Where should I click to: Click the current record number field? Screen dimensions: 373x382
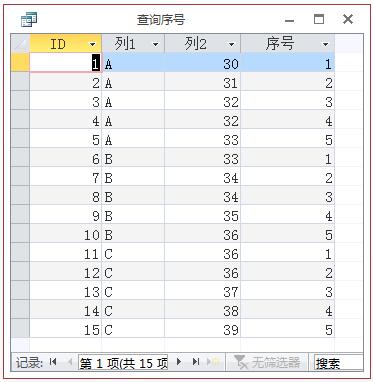point(123,363)
